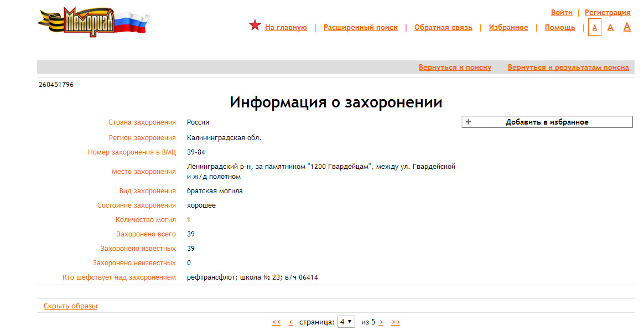Viewport: 644px width, 335px height.
Task: Select the smallest font size A
Action: [x=595, y=27]
